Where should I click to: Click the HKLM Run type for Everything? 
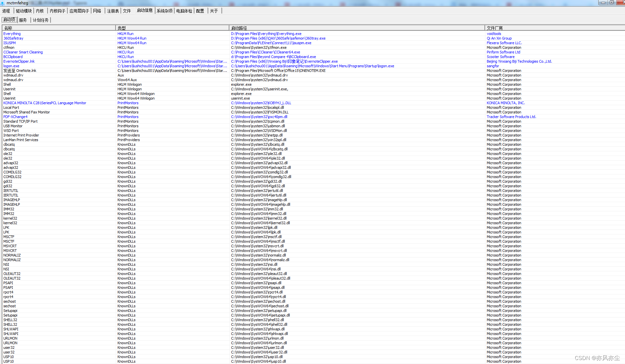pyautogui.click(x=125, y=34)
